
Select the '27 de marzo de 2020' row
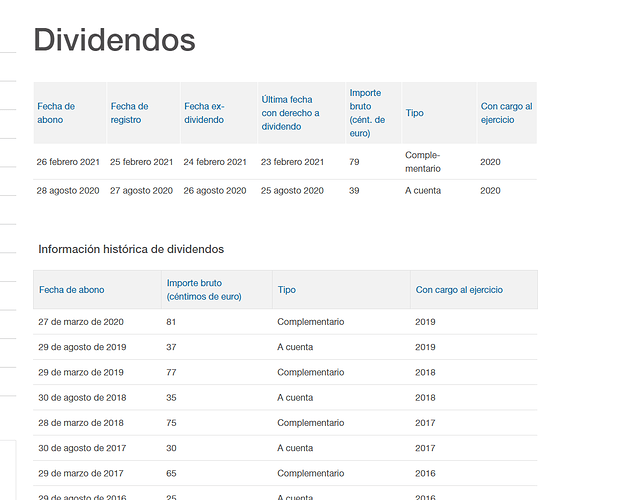pos(81,322)
